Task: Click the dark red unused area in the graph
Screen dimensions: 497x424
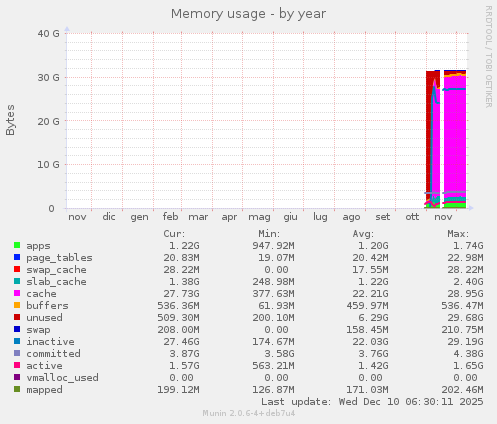Action: point(428,133)
